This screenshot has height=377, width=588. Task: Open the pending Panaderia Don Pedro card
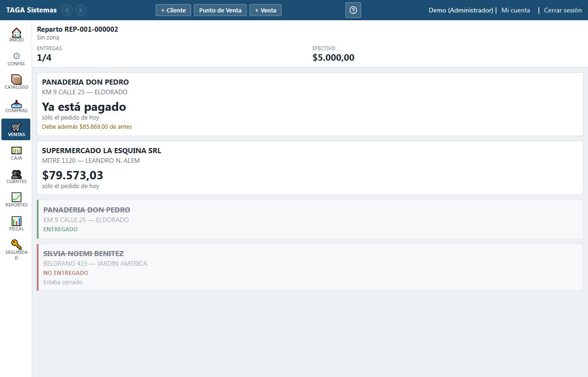tap(310, 104)
